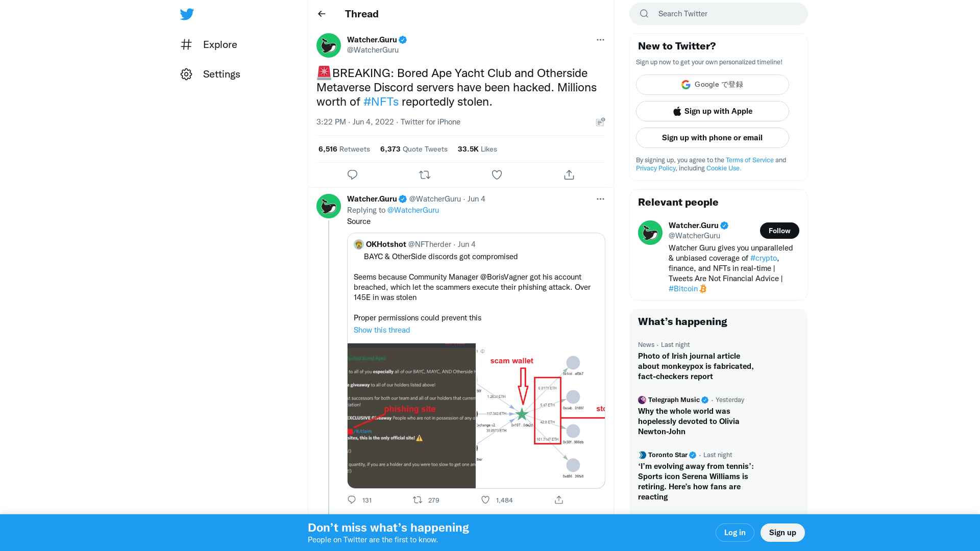Expand "Show this thread"
Viewport: 980px width, 551px height.
coord(382,330)
